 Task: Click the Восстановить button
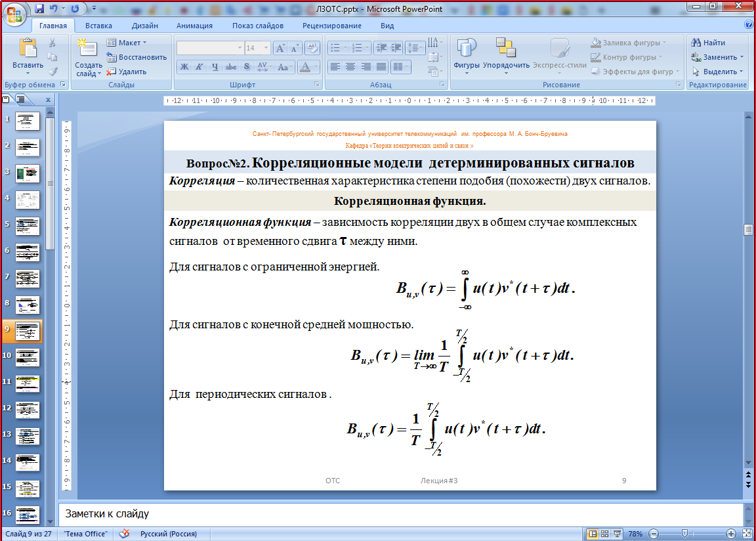[x=137, y=57]
